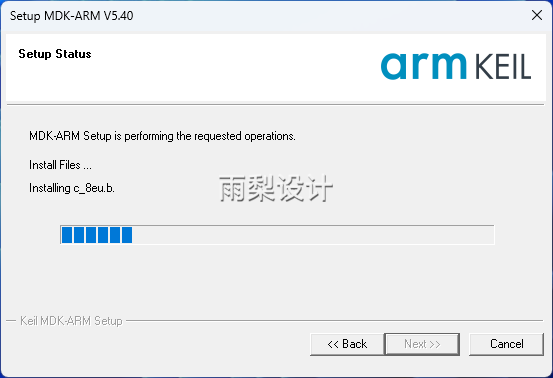Image resolution: width=553 pixels, height=378 pixels.
Task: Go back with the << Back button
Action: [347, 344]
